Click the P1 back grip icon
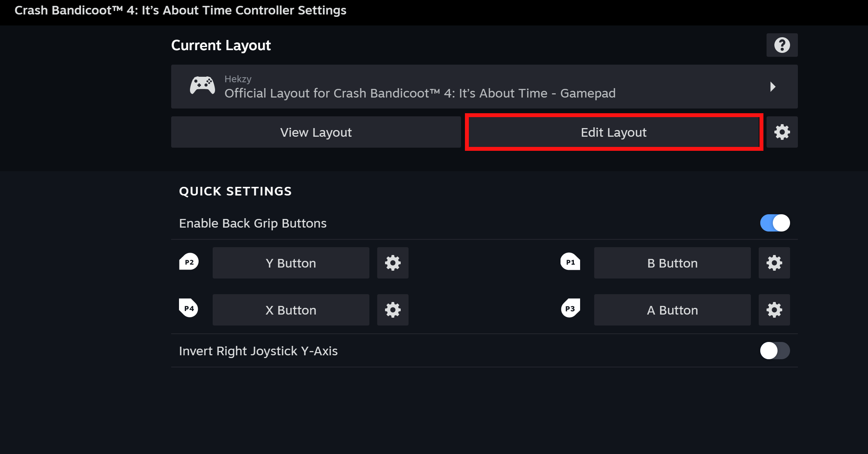868x454 pixels. pos(570,262)
